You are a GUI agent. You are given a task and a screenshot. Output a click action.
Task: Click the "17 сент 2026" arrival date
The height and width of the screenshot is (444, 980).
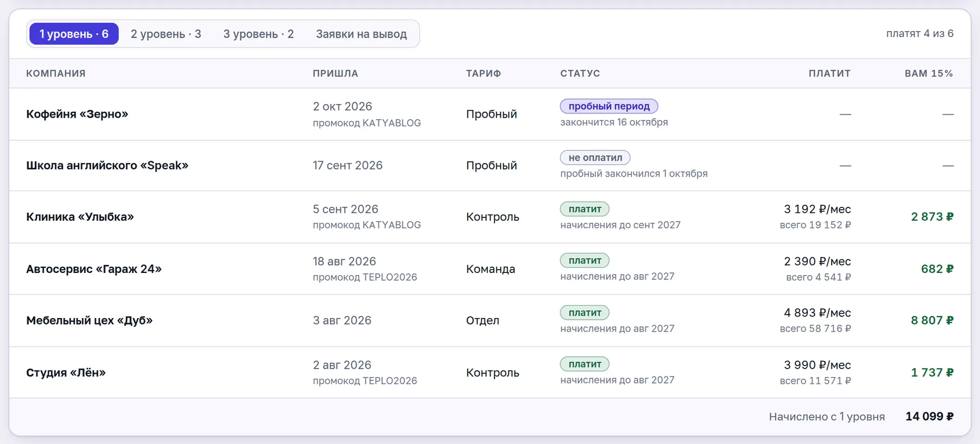coord(347,165)
